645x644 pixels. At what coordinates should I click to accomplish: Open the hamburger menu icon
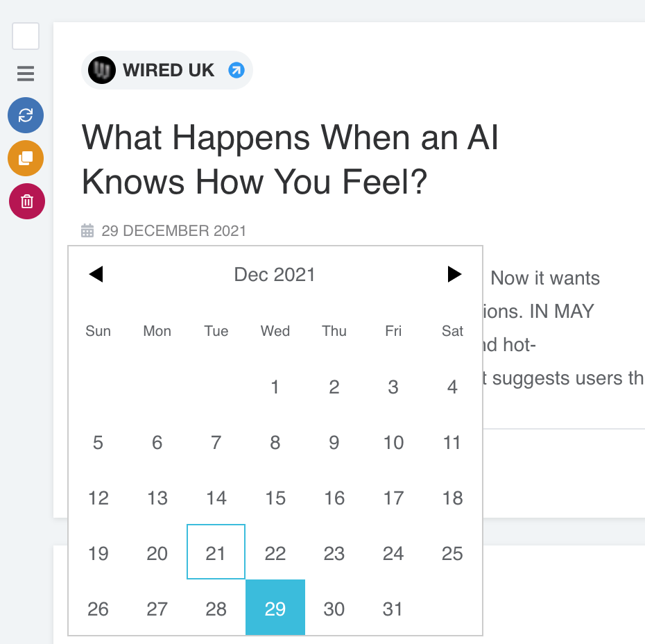pyautogui.click(x=26, y=73)
